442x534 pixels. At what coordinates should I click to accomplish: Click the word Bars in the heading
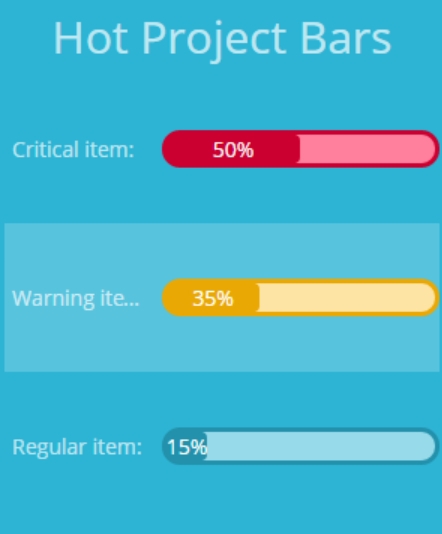pyautogui.click(x=346, y=37)
